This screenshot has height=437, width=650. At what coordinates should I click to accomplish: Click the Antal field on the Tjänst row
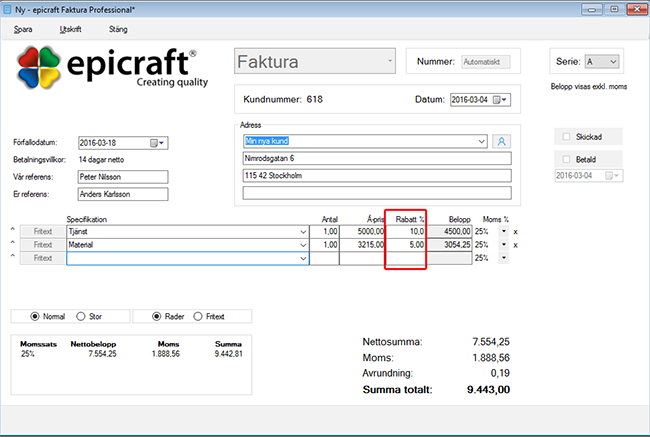325,232
